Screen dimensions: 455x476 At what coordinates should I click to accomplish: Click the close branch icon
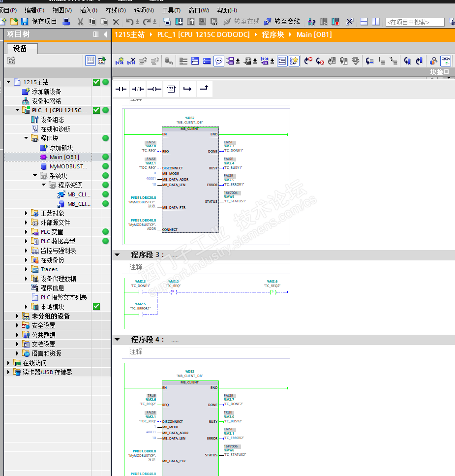(204, 89)
